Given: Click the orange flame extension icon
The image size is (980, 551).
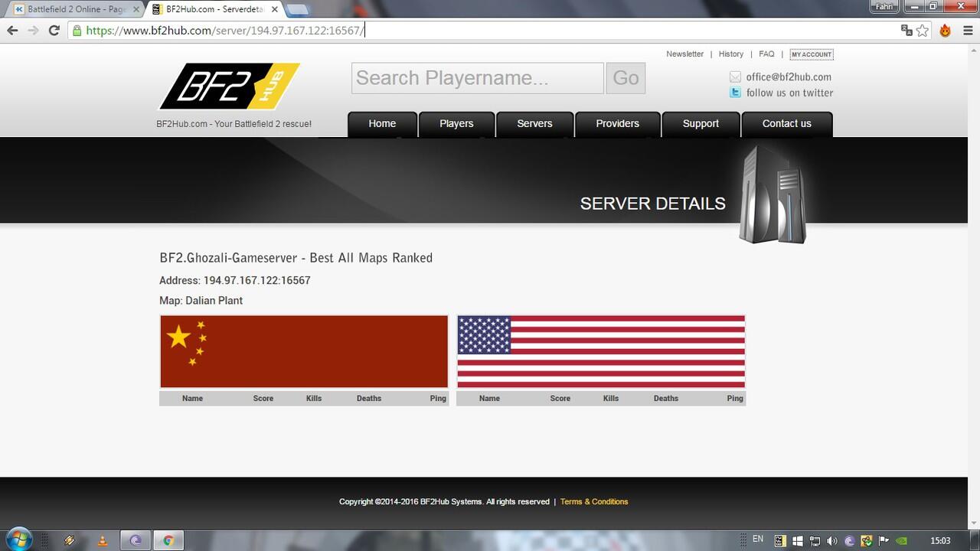Looking at the screenshot, I should coord(946,31).
